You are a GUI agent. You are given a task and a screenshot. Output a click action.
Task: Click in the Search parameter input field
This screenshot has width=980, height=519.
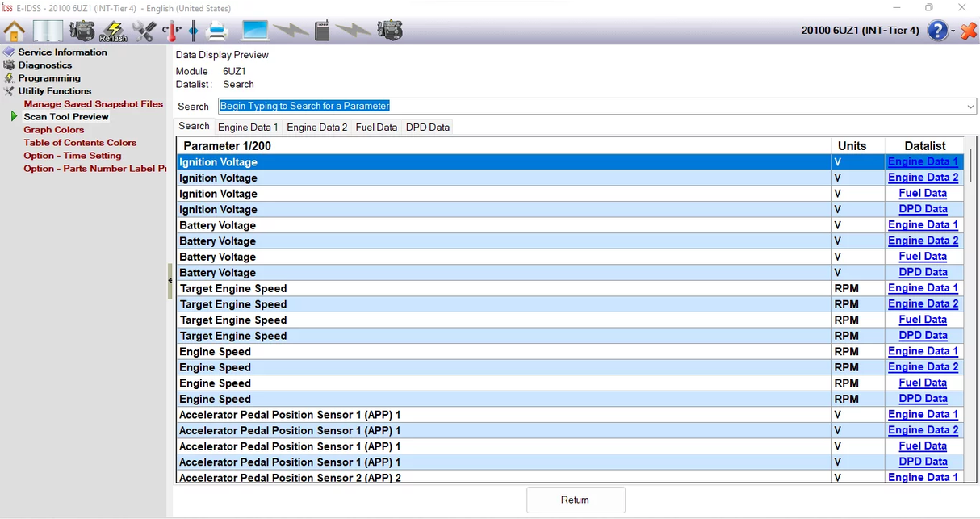(x=565, y=106)
